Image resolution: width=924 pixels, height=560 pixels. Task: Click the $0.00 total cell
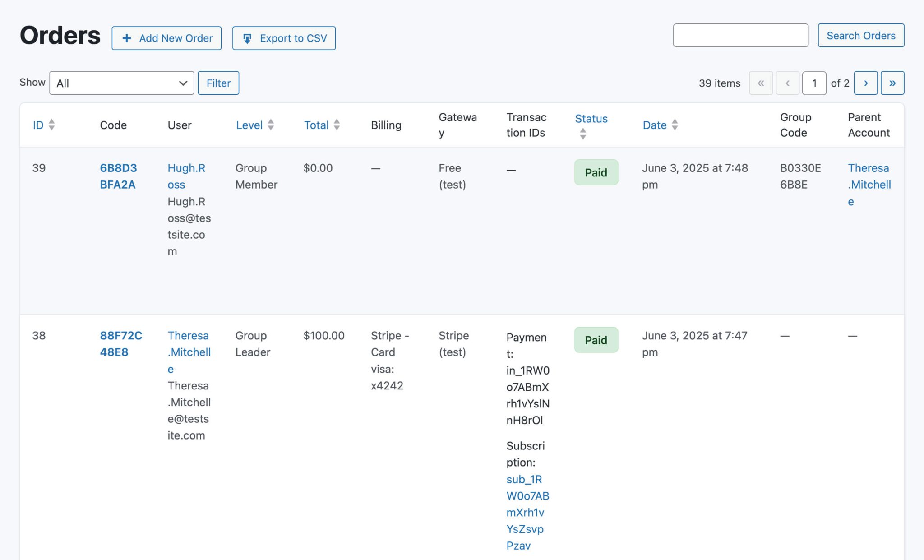pyautogui.click(x=318, y=168)
